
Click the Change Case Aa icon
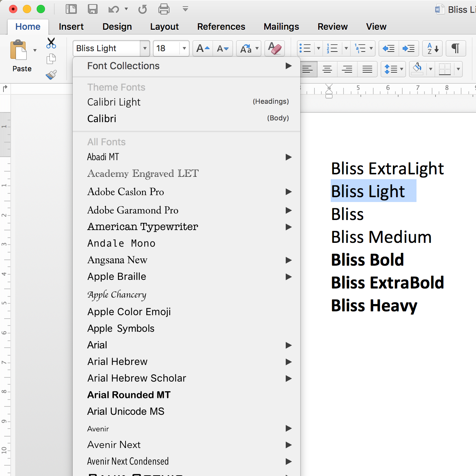click(x=246, y=48)
